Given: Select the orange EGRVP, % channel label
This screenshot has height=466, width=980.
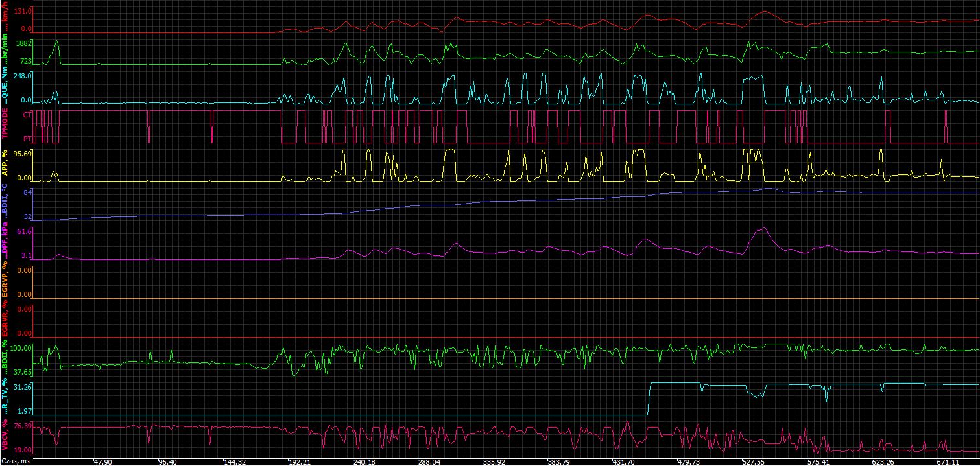Looking at the screenshot, I should [5, 281].
